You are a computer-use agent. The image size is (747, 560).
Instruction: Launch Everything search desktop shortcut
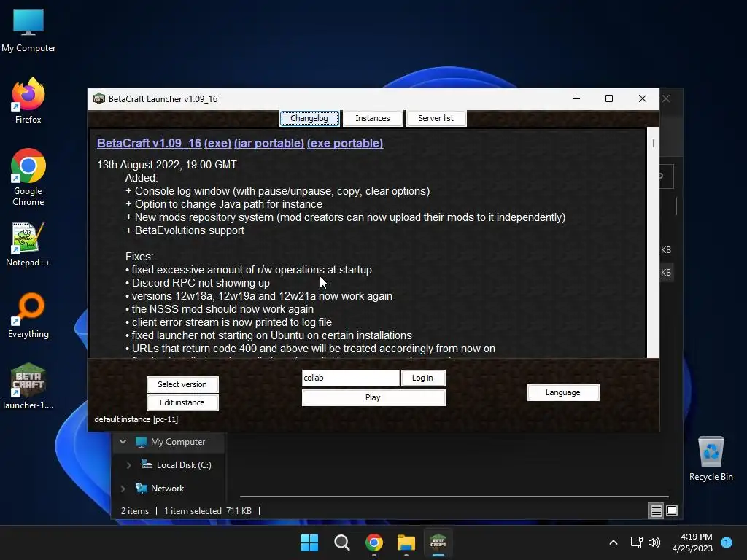28,315
